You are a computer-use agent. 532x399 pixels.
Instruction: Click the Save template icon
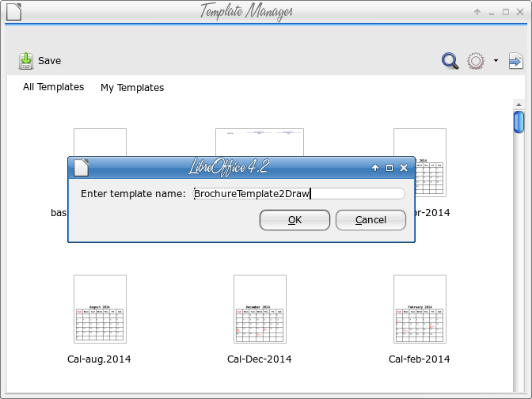(x=26, y=61)
